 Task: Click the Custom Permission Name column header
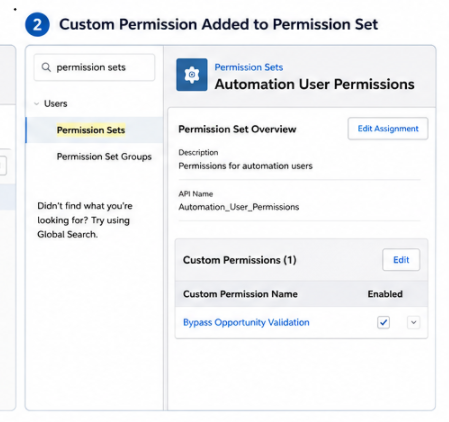[240, 294]
